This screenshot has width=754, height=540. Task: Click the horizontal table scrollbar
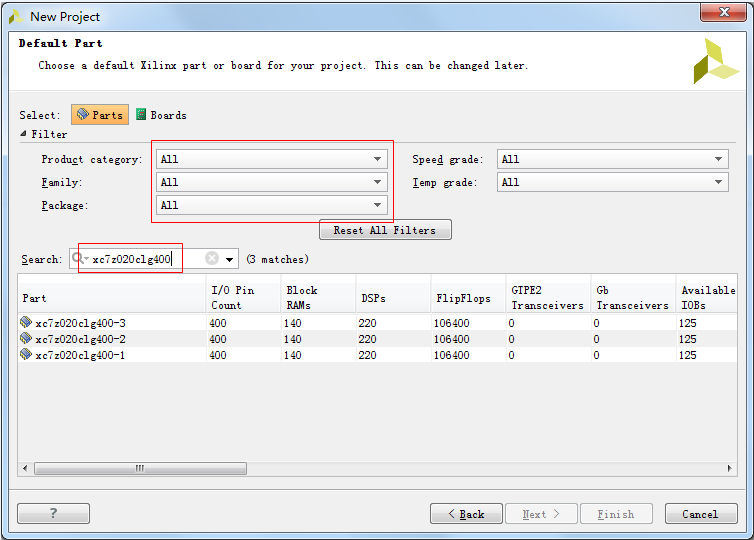pos(140,468)
